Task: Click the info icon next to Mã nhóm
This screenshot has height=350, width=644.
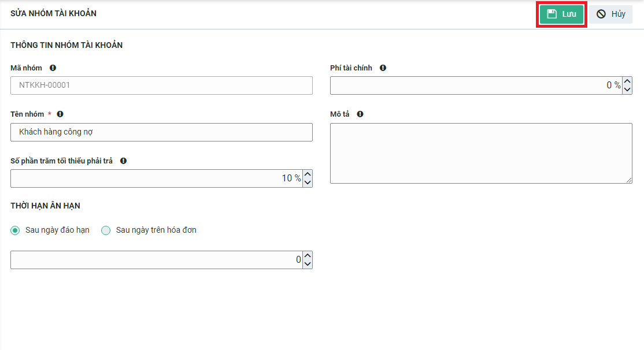Action: [x=53, y=68]
